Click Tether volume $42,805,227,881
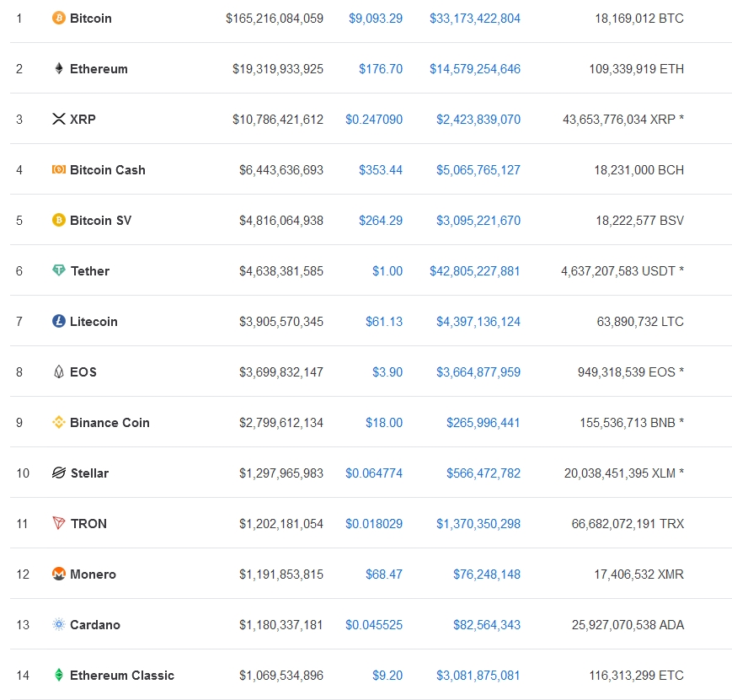The height and width of the screenshot is (700, 732). tap(475, 271)
